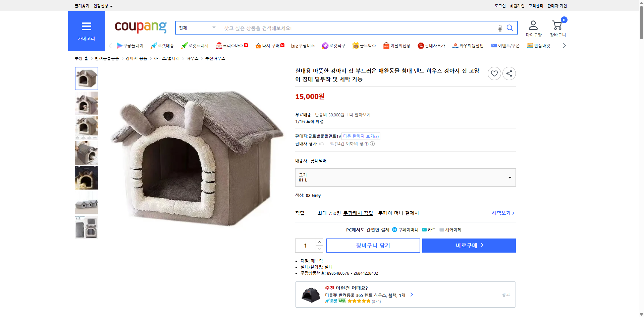Click the 장바구니 담기 button
This screenshot has height=317, width=644.
[373, 245]
